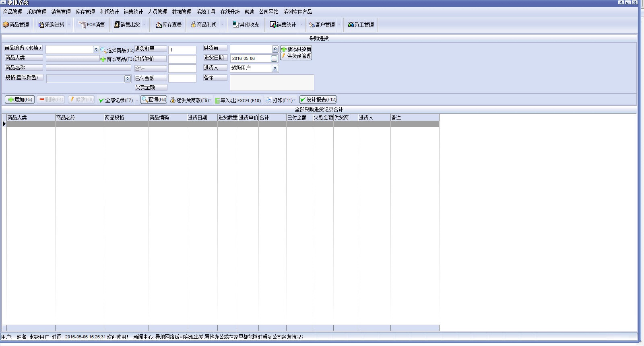
Task: Open 销售出货 toolbar dropdown arrow
Action: [x=144, y=25]
